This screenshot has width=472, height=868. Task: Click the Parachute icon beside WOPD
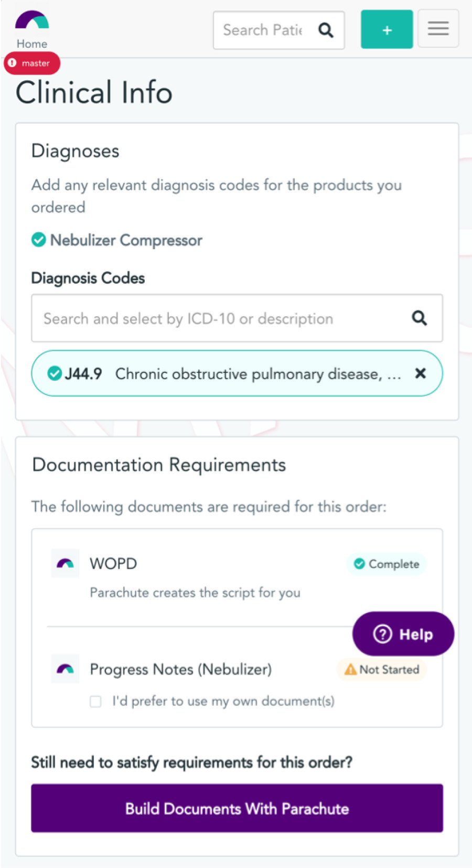(x=65, y=564)
